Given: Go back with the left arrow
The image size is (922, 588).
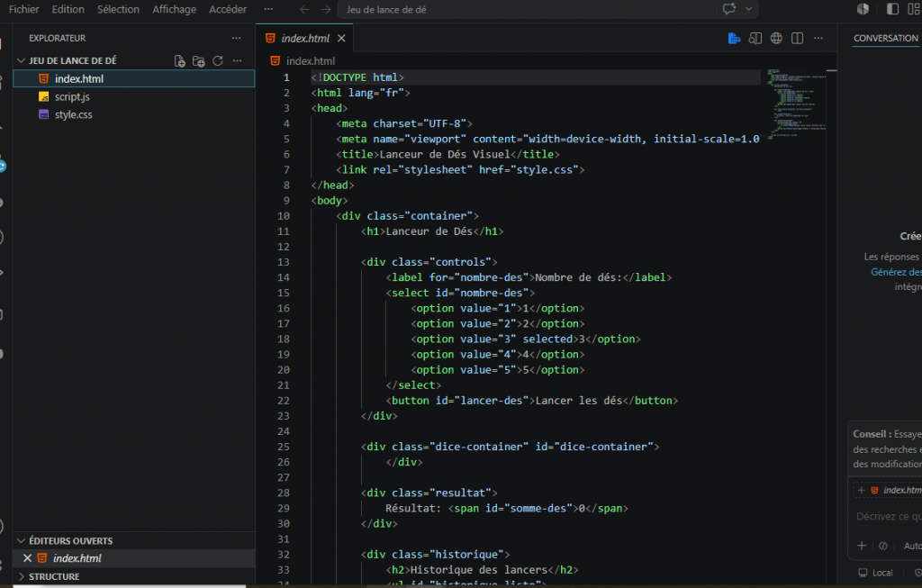Looking at the screenshot, I should [304, 9].
